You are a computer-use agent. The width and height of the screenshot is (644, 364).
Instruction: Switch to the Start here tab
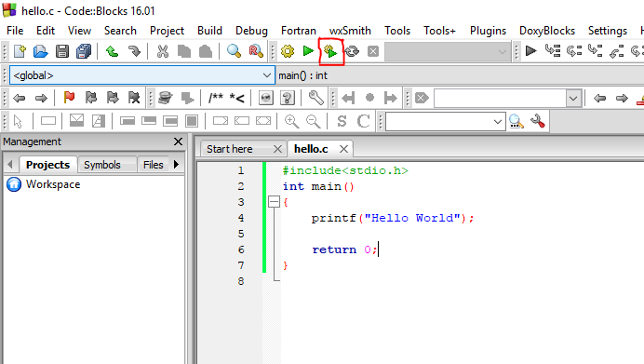pos(230,149)
